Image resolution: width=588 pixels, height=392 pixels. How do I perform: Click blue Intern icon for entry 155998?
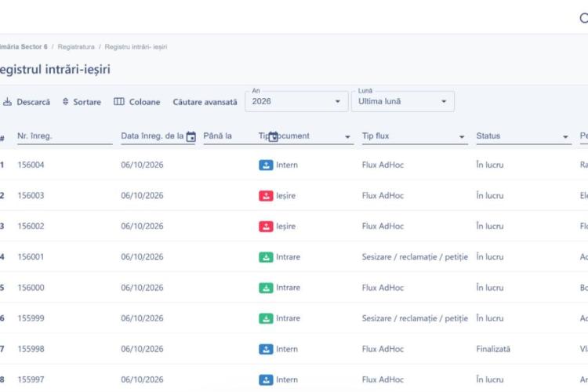pyautogui.click(x=266, y=349)
